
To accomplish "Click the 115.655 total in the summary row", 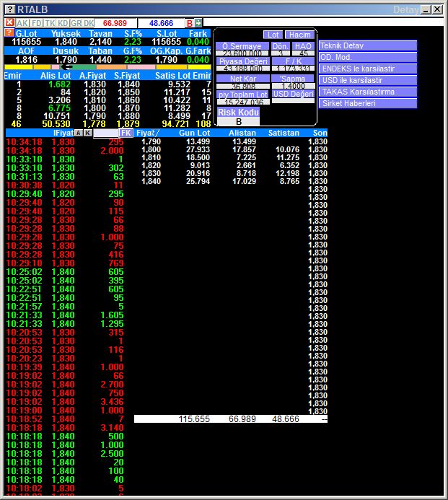I will point(194,419).
